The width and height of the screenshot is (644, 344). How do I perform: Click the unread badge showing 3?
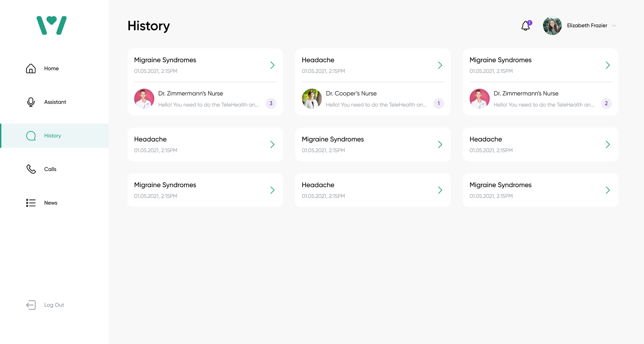coord(271,103)
